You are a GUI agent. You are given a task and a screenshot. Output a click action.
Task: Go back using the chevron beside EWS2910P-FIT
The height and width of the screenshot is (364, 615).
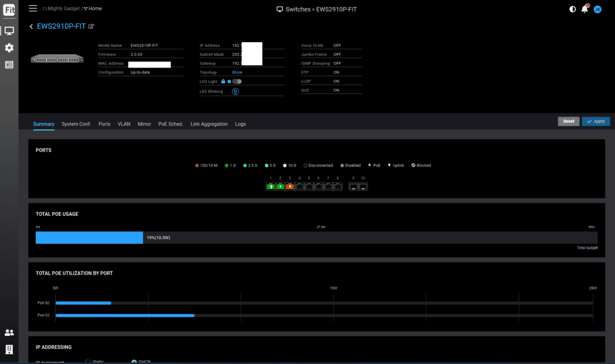pos(31,26)
